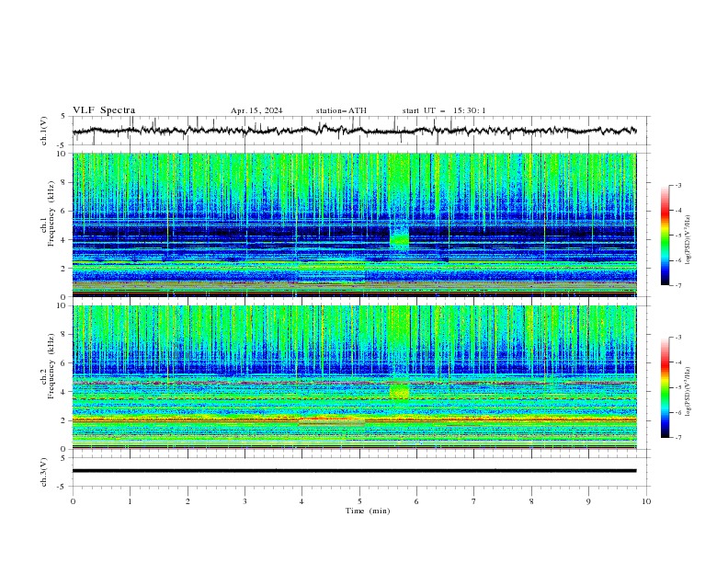The height and width of the screenshot is (563, 728).
Task: Click the time axis tick label "0"
Action: 73,501
